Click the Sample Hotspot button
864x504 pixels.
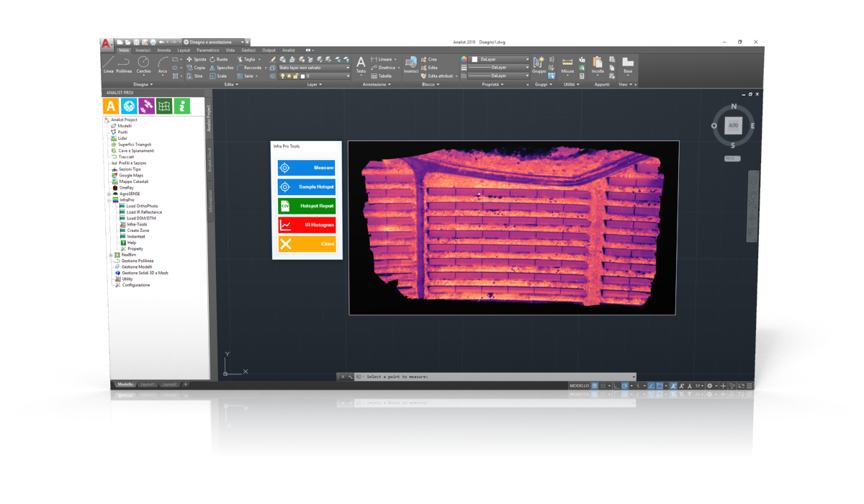pyautogui.click(x=307, y=186)
